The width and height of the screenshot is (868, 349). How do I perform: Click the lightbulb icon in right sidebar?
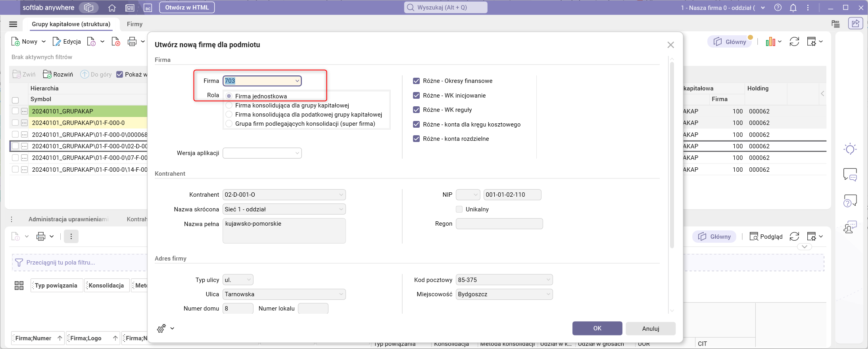pos(850,149)
